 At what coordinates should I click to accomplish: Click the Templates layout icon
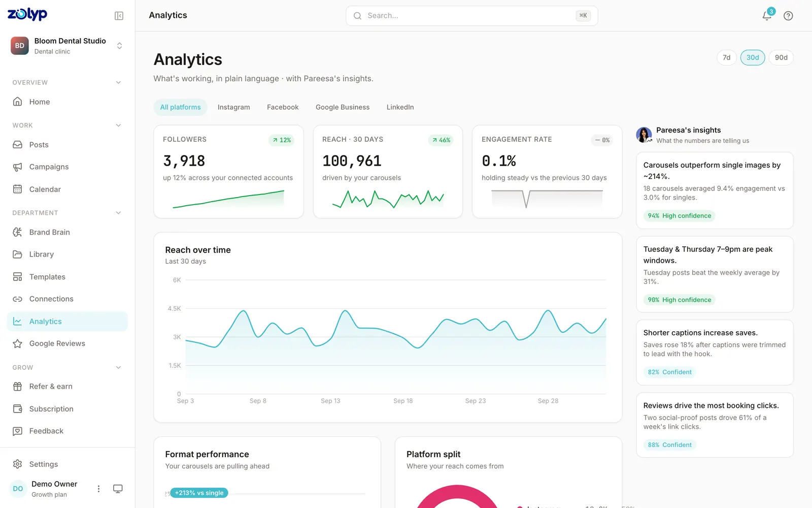point(18,277)
